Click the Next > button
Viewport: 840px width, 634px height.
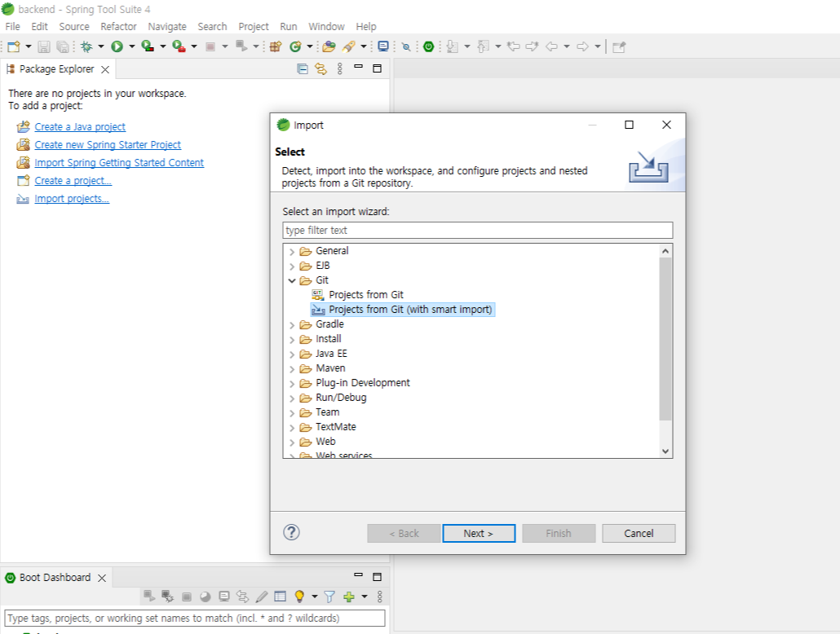[x=479, y=533]
